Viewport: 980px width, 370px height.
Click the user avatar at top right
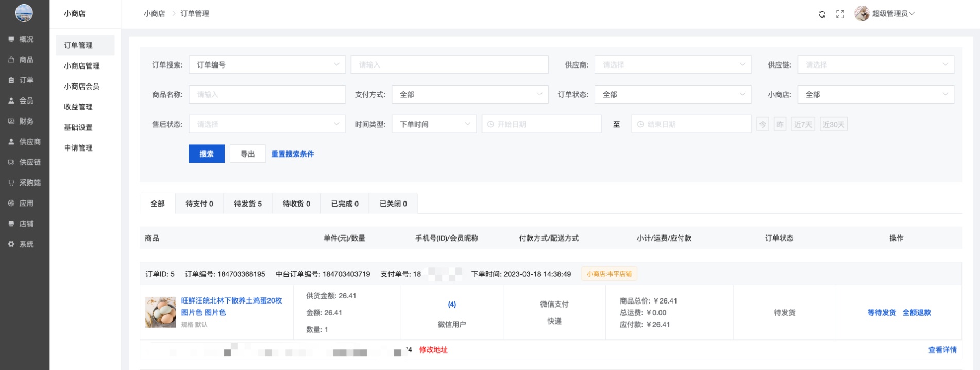click(x=861, y=14)
